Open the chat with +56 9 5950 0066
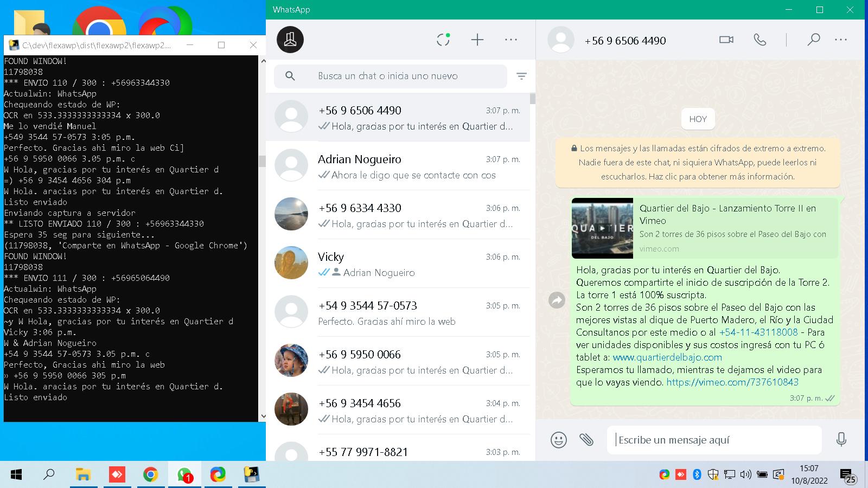The width and height of the screenshot is (868, 488). coord(398,362)
